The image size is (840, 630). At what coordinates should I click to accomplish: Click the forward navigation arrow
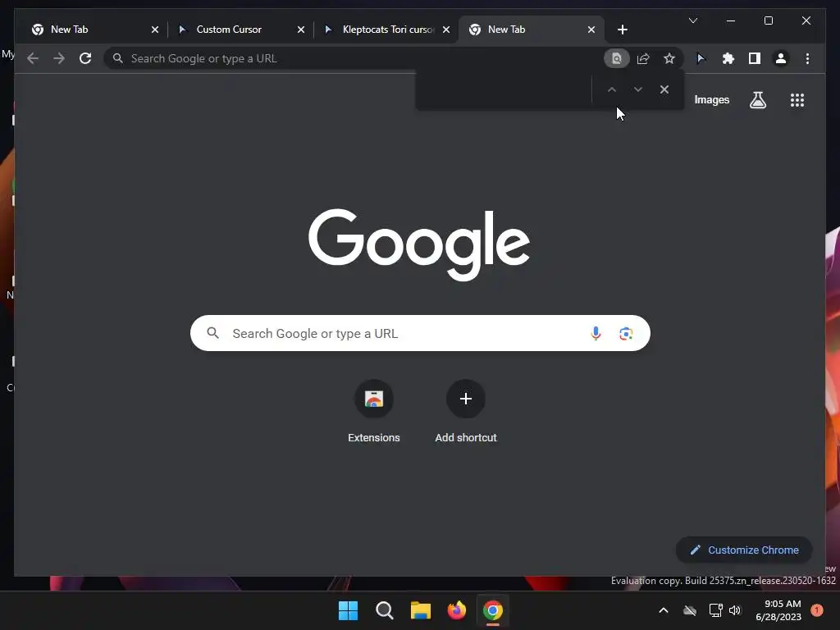59,58
